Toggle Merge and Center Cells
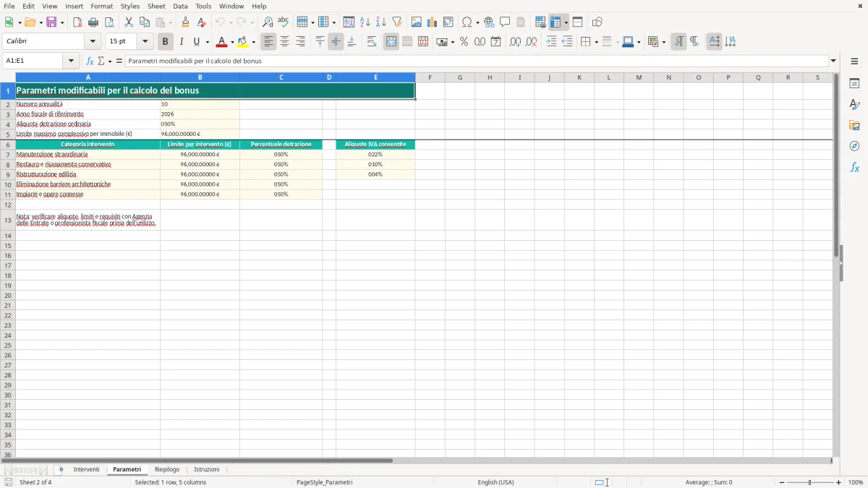This screenshot has height=488, width=868. 391,42
